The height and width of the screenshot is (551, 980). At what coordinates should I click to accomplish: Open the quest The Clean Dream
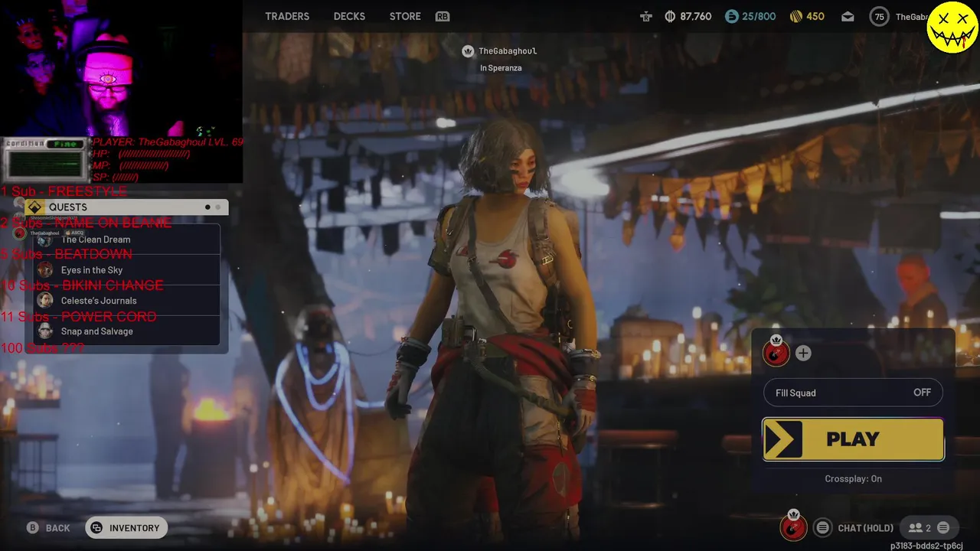click(127, 240)
